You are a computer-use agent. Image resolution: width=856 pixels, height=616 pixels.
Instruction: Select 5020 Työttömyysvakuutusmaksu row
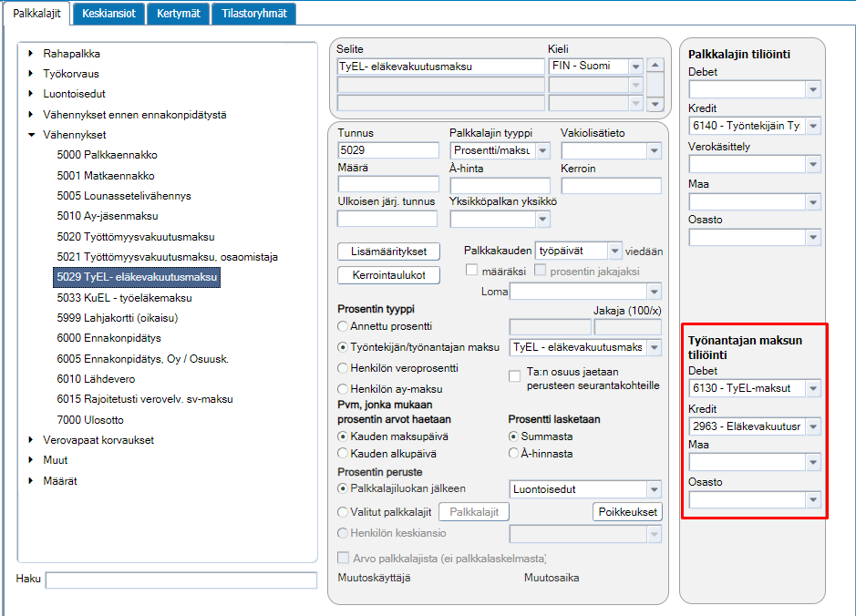pos(136,237)
